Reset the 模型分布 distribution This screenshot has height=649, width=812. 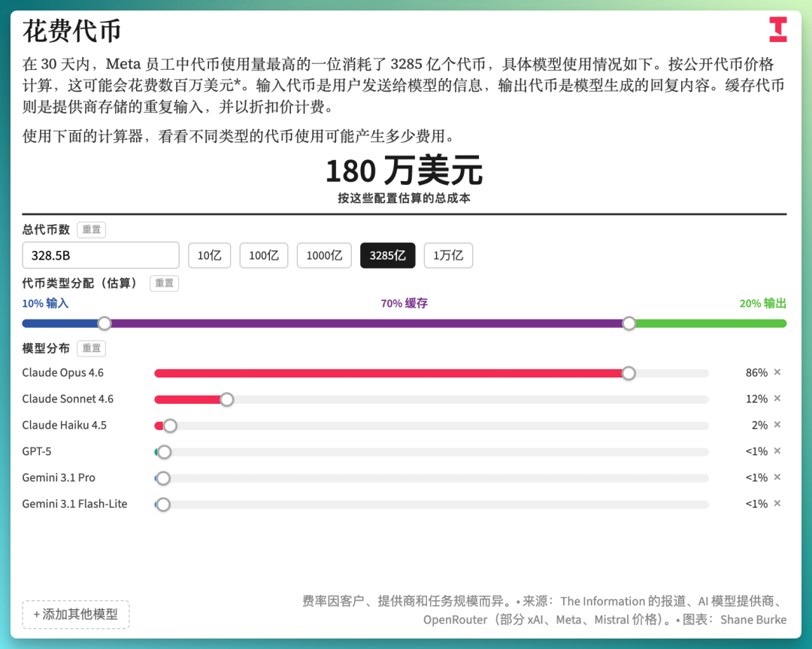[x=92, y=348]
